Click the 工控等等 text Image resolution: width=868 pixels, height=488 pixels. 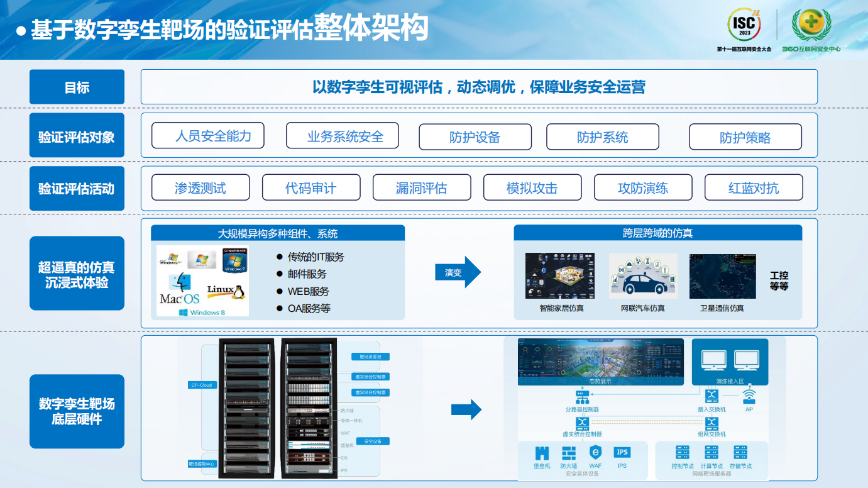779,280
